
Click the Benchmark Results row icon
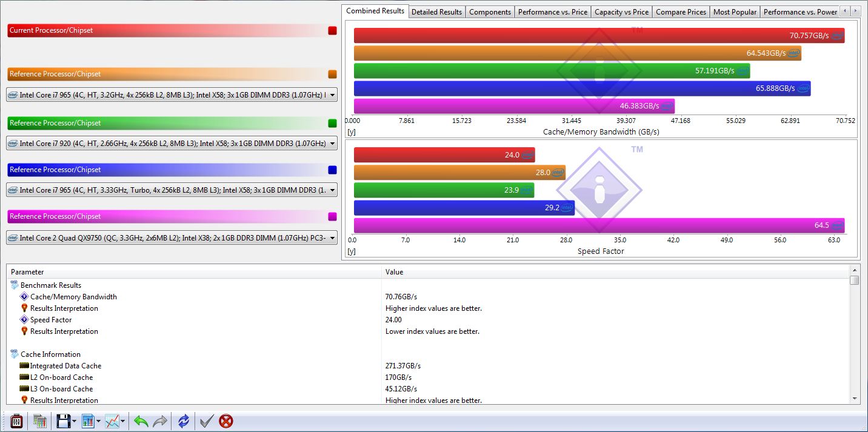[15, 285]
